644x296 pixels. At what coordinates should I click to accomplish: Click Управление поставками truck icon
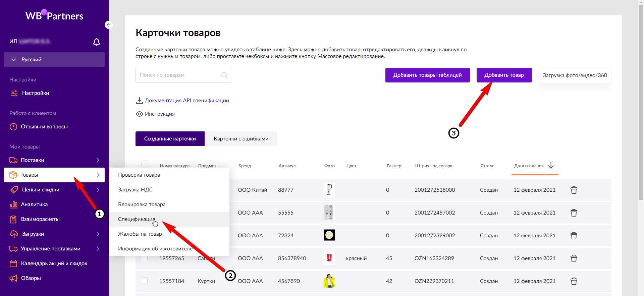click(x=13, y=249)
